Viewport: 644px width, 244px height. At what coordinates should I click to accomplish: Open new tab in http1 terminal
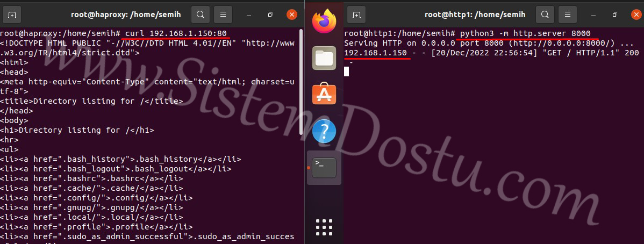coord(356,15)
